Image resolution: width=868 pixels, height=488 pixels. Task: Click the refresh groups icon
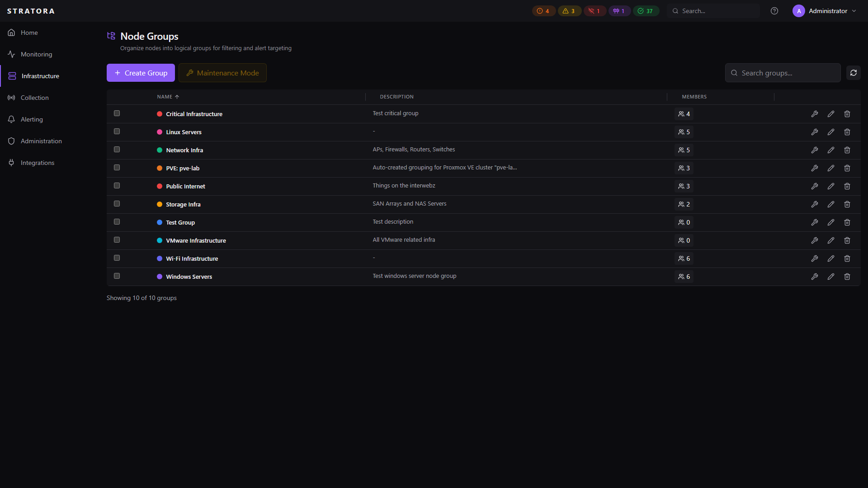click(x=853, y=73)
